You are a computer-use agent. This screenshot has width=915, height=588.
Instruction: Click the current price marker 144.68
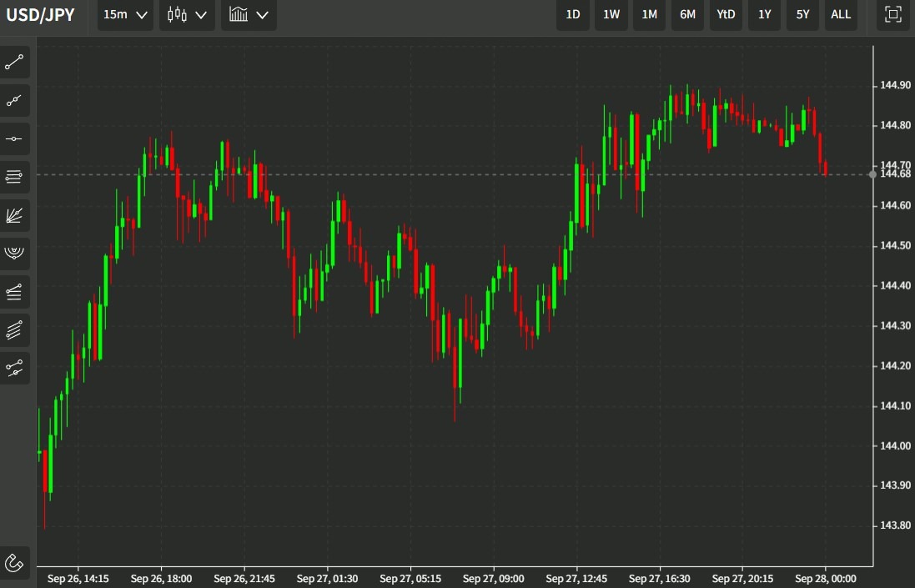[895, 173]
